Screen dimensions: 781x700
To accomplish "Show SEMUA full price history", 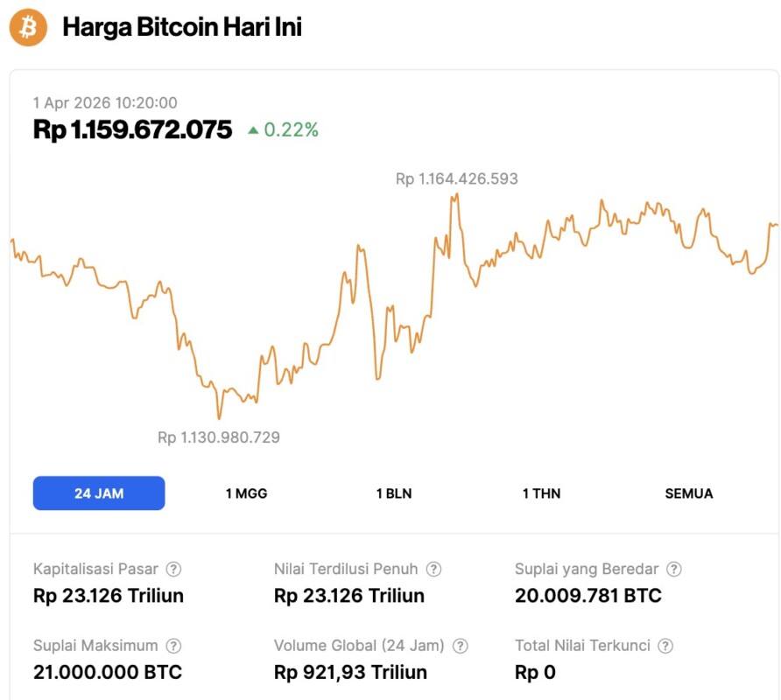I will 689,493.
